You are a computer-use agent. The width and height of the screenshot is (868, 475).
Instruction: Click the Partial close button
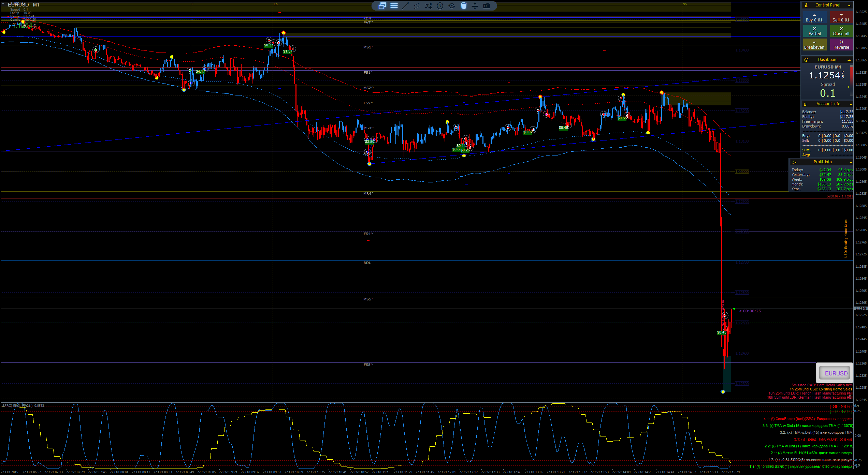point(814,31)
